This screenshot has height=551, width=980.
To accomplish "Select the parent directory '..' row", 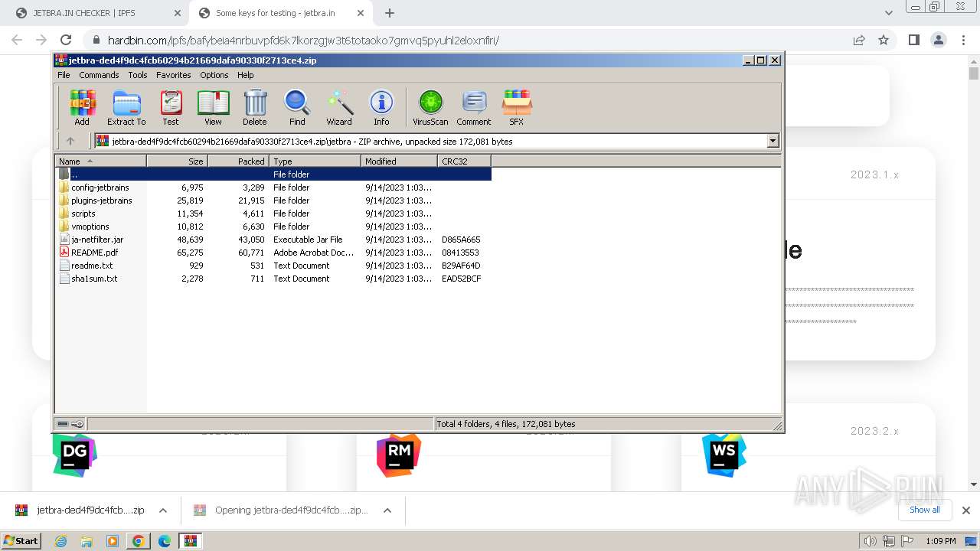I will tap(273, 174).
